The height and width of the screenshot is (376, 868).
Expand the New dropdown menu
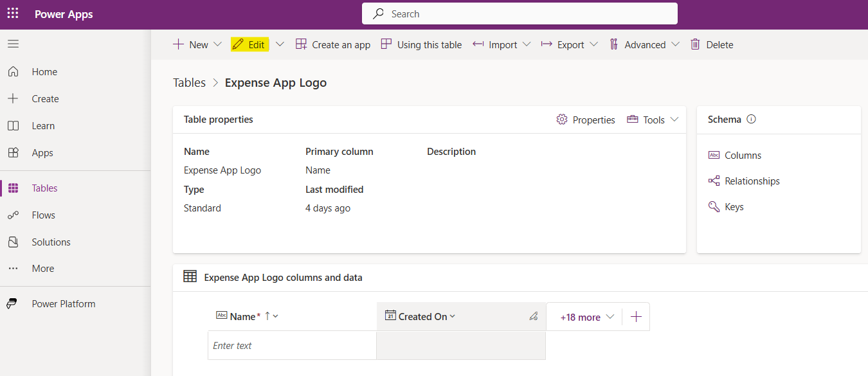[217, 44]
